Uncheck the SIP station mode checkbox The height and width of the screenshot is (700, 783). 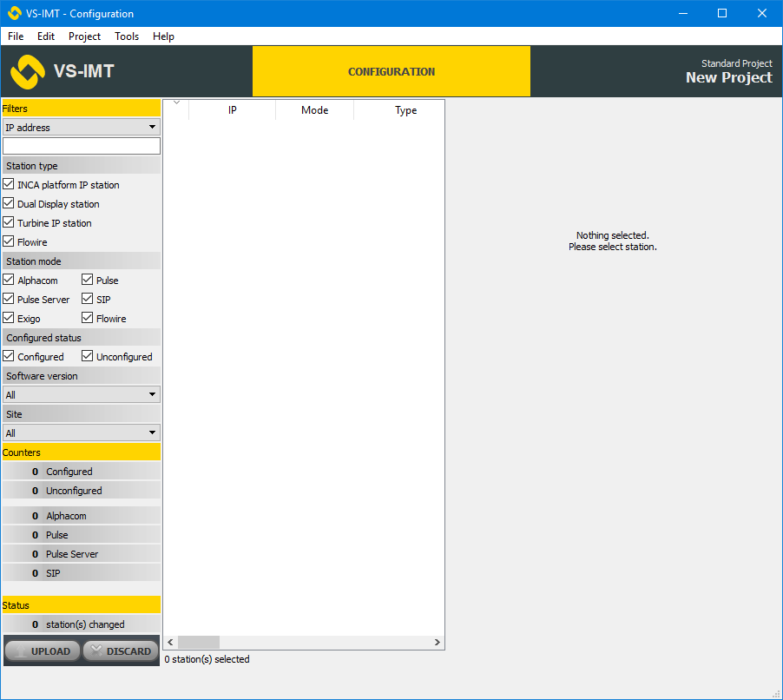click(88, 300)
